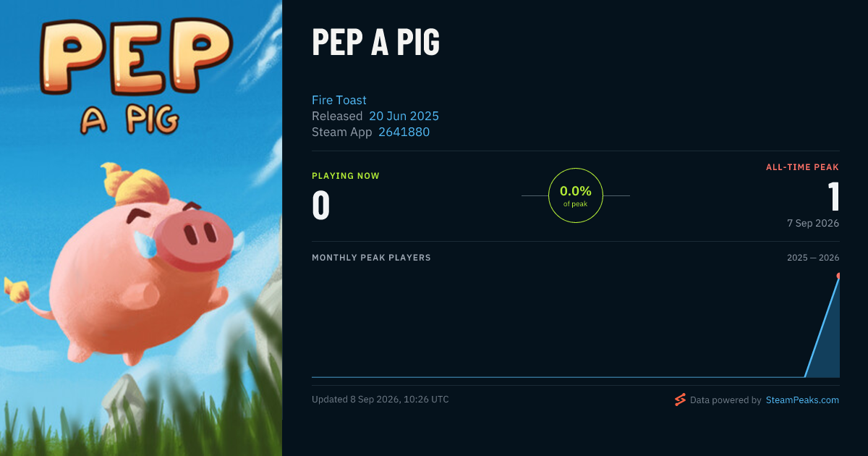Select the 7 Sep 2026 peak date

point(813,223)
